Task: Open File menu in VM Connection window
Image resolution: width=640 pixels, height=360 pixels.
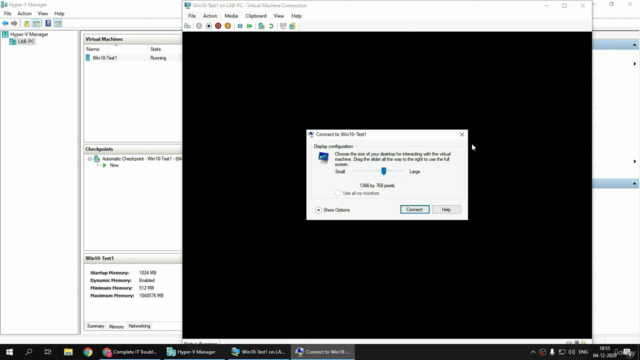Action: click(192, 16)
